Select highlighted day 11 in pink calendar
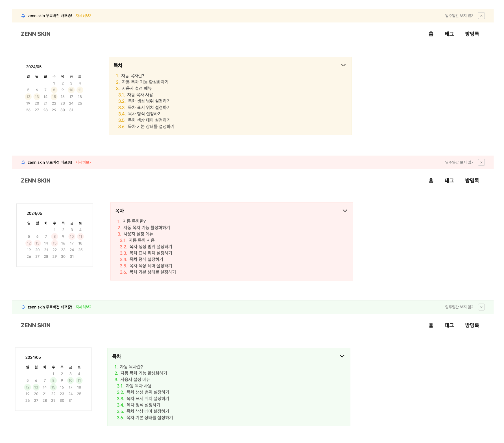504x443 pixels. [x=80, y=237]
